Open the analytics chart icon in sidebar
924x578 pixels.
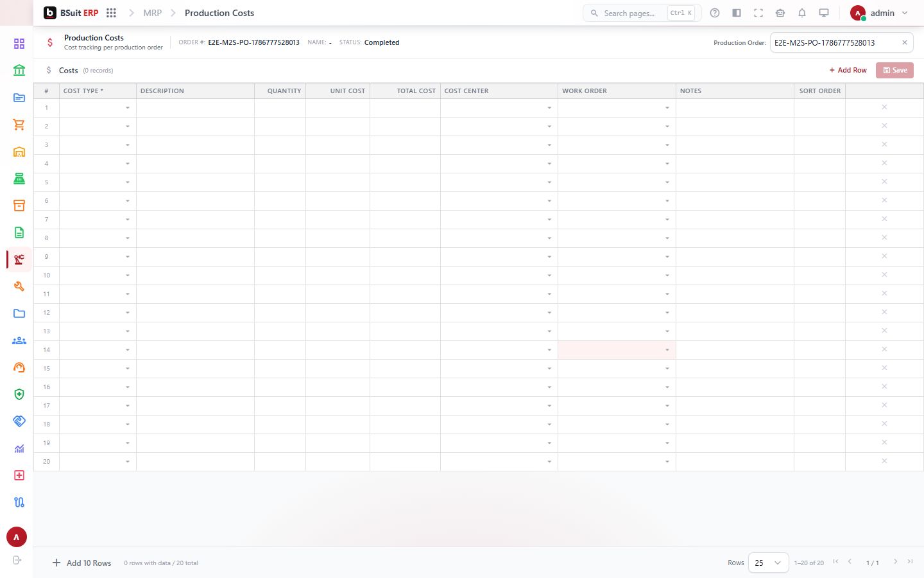[x=19, y=448]
